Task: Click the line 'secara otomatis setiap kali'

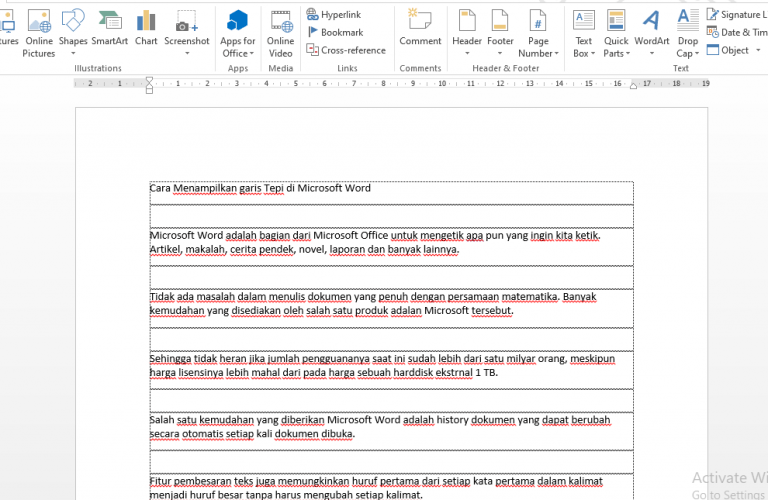Action: [x=252, y=434]
